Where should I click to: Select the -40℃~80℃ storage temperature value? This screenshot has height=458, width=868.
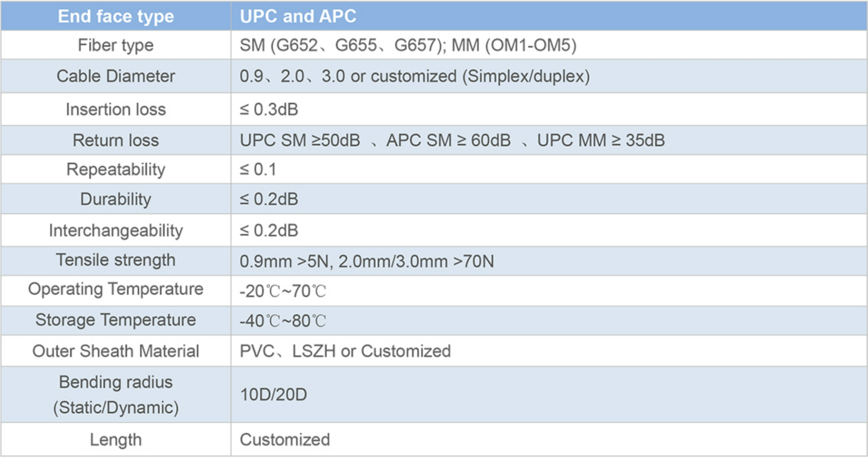coord(283,321)
